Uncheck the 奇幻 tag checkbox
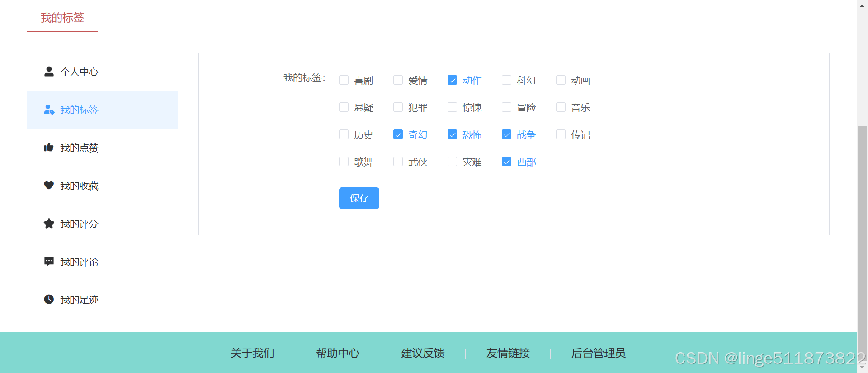Image resolution: width=868 pixels, height=373 pixels. pyautogui.click(x=398, y=134)
